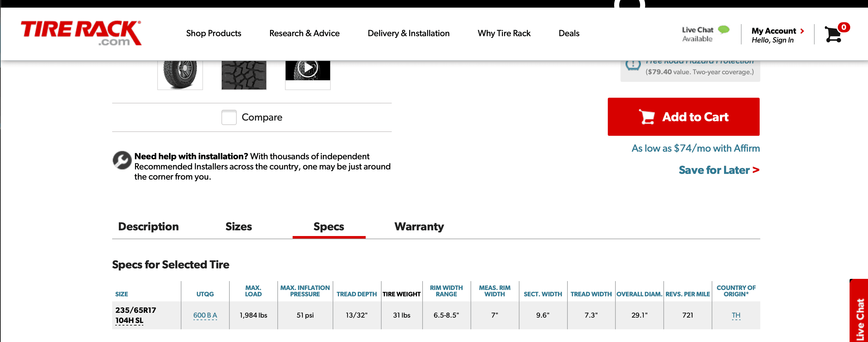Image resolution: width=868 pixels, height=342 pixels.
Task: Open My Account sign in
Action: (x=778, y=35)
